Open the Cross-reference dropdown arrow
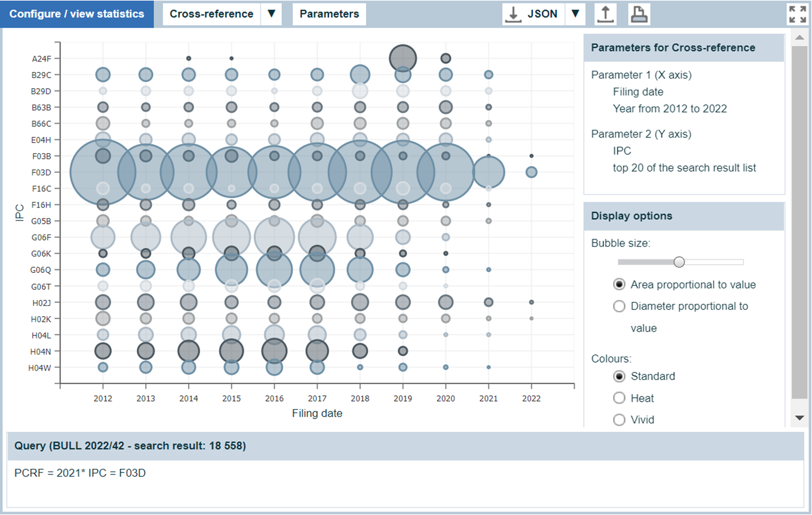 [x=272, y=14]
